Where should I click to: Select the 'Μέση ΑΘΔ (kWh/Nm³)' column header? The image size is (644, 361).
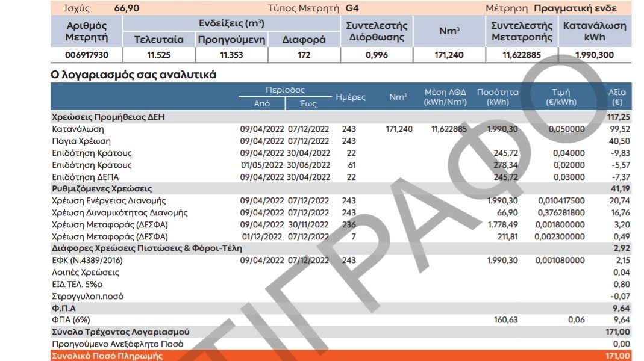[x=445, y=97]
